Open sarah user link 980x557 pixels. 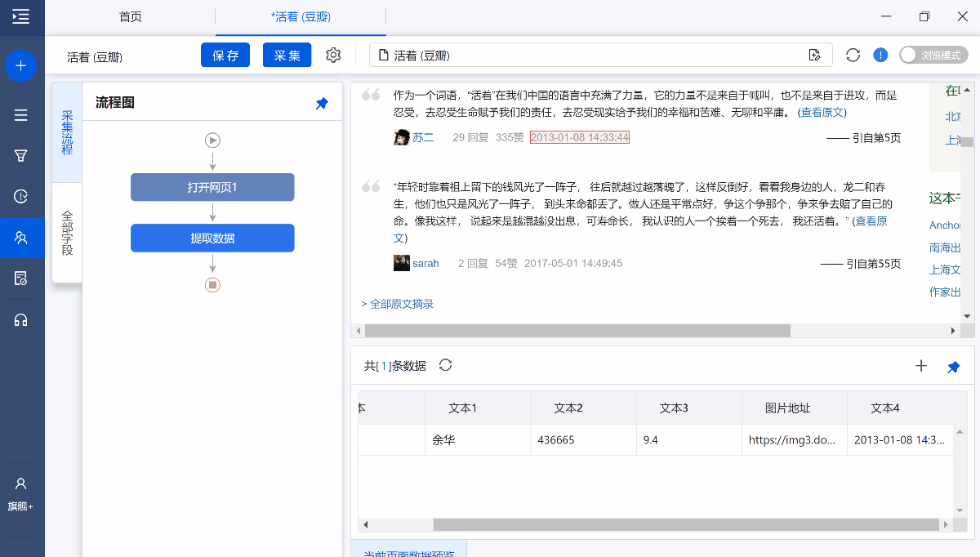tap(425, 263)
